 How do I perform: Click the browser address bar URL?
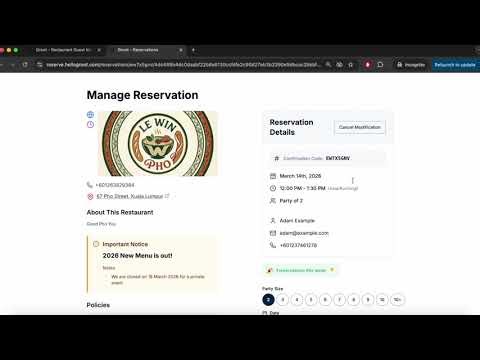point(183,65)
